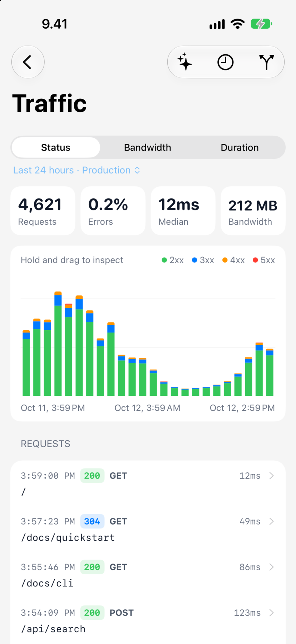
Task: Tap the 3:57:23 PM timestamp
Action: [48, 522]
